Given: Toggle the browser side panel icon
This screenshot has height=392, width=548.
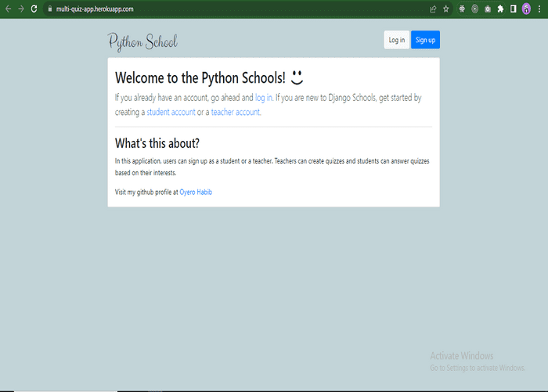Looking at the screenshot, I should pyautogui.click(x=513, y=9).
